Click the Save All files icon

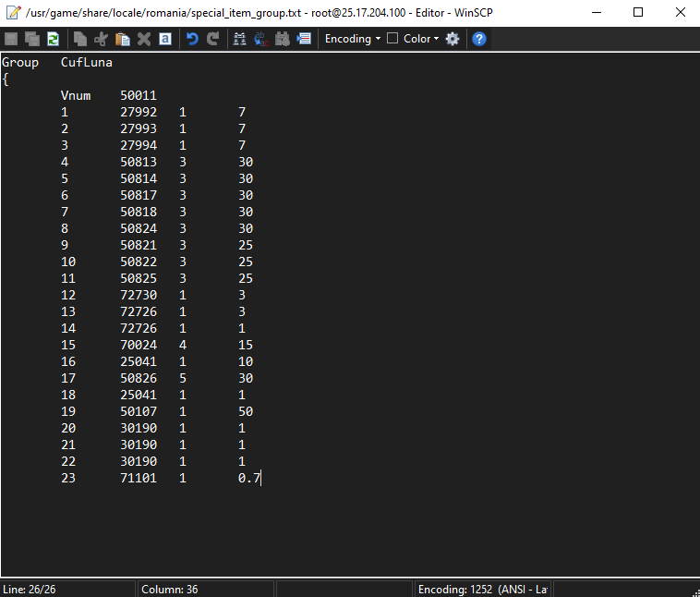click(32, 39)
